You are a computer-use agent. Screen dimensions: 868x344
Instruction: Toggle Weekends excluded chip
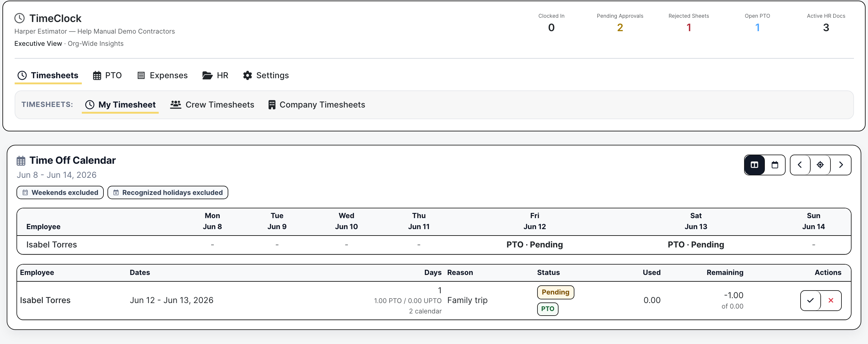click(x=60, y=192)
